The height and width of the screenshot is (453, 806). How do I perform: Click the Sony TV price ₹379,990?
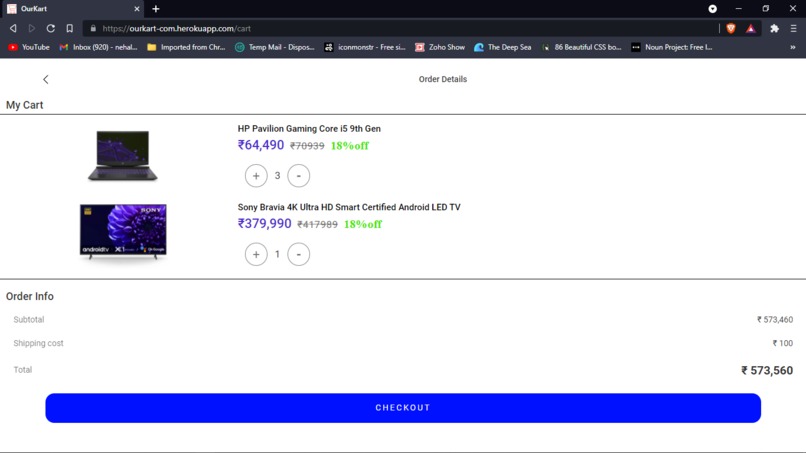[x=264, y=224]
